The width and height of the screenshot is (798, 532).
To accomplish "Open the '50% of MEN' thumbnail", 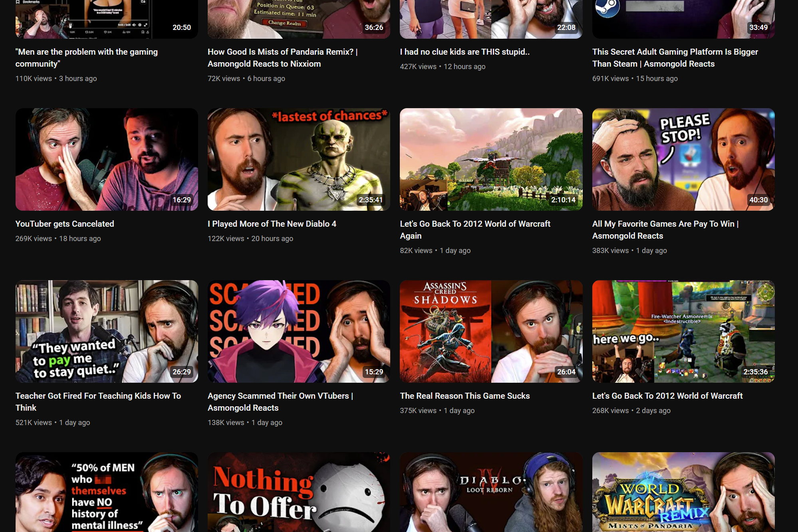I will (x=107, y=492).
